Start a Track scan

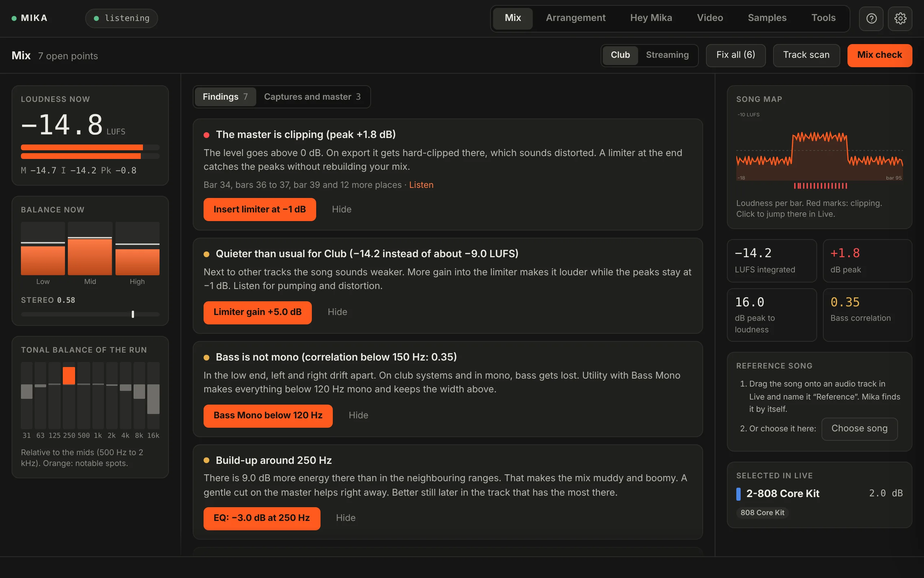pyautogui.click(x=806, y=55)
